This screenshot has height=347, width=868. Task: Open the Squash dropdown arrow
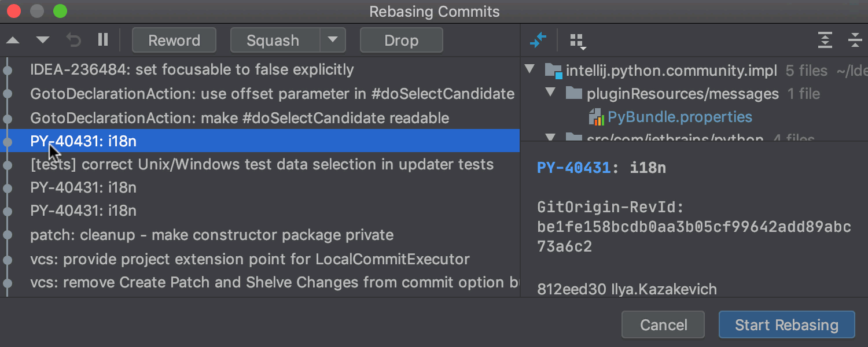click(332, 40)
